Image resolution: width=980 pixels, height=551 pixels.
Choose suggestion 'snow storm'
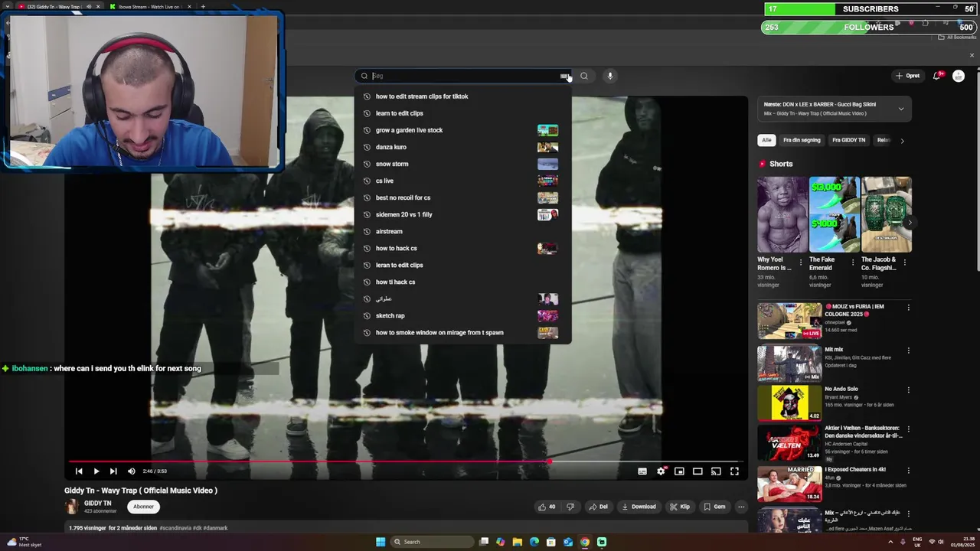pyautogui.click(x=462, y=164)
